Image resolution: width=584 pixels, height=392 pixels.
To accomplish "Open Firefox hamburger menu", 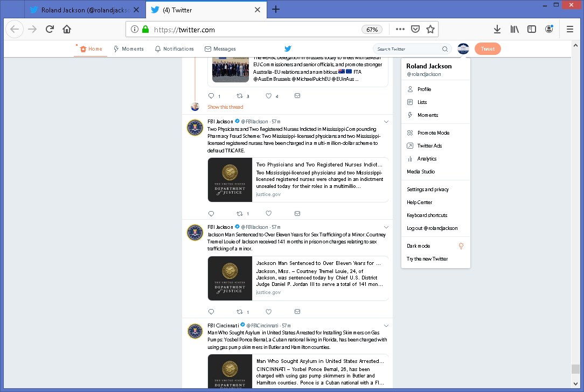I will (x=570, y=30).
